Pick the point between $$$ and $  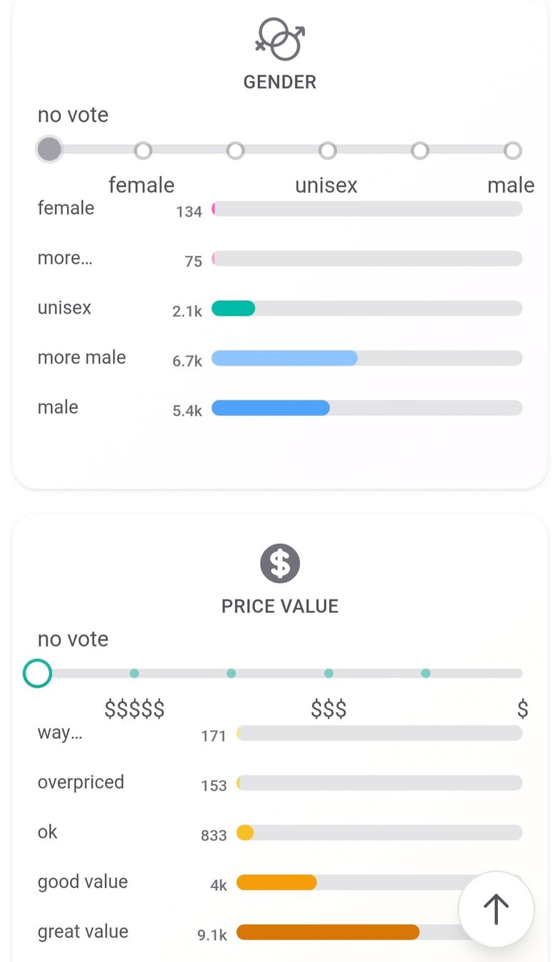click(425, 673)
